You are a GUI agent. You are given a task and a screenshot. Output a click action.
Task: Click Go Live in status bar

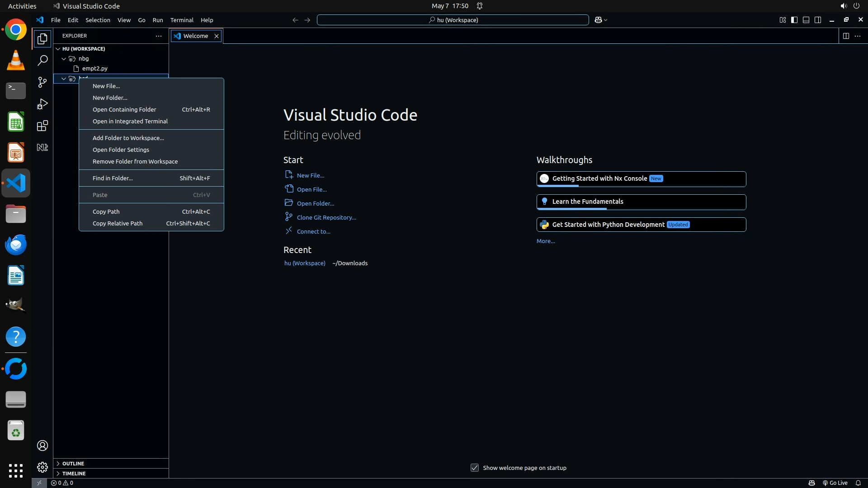835,483
